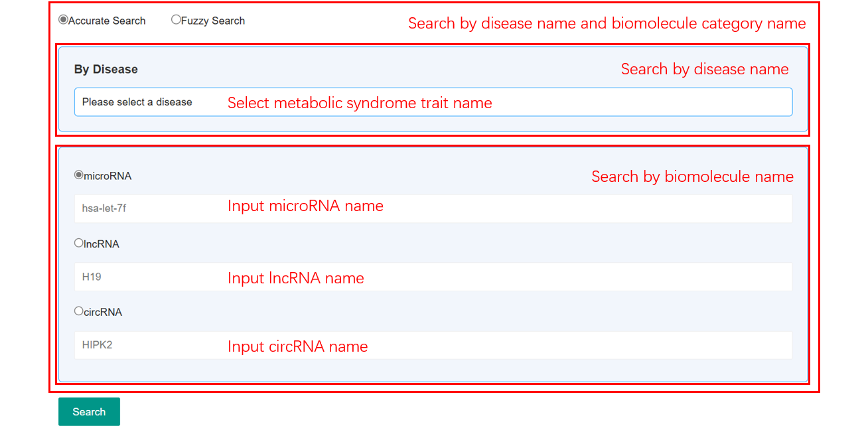The image size is (868, 430).
Task: Enable the circRNA radio option
Action: [x=79, y=311]
